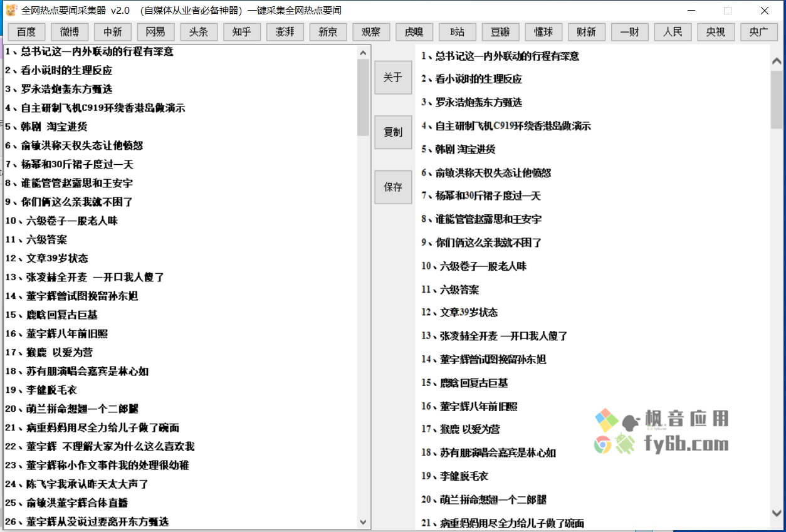Minimize the 全网热点要闻采集器 window
The image size is (786, 532).
691,10
